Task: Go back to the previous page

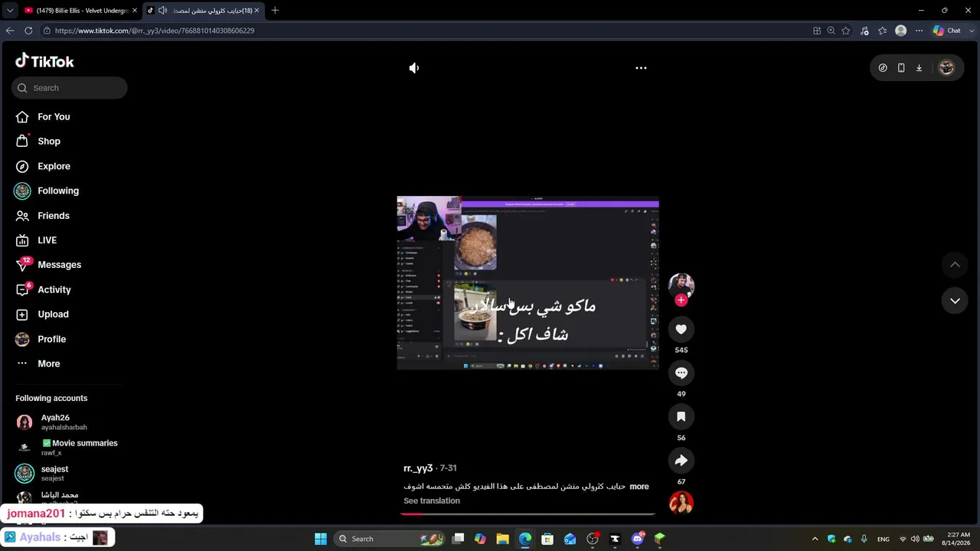Action: point(10,31)
